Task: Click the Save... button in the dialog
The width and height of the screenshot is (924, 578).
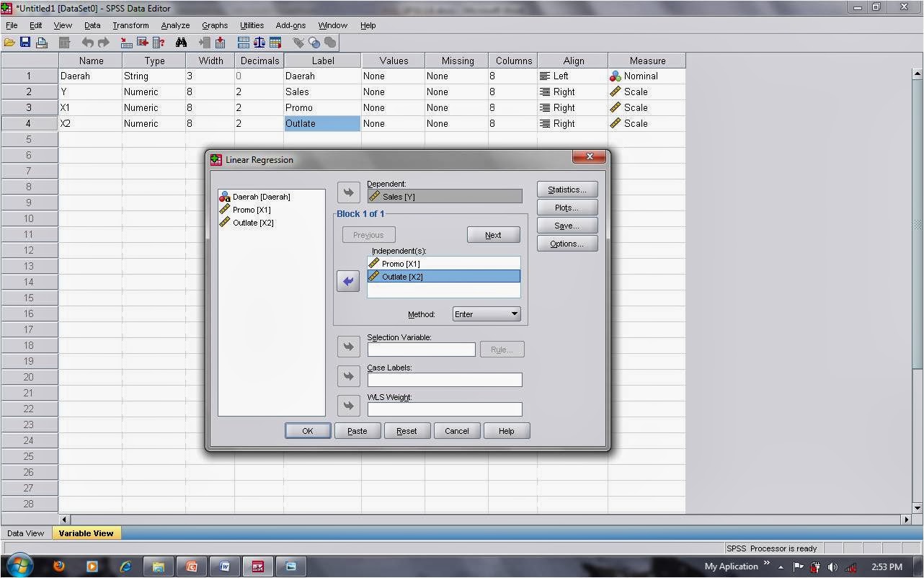Action: pos(567,226)
